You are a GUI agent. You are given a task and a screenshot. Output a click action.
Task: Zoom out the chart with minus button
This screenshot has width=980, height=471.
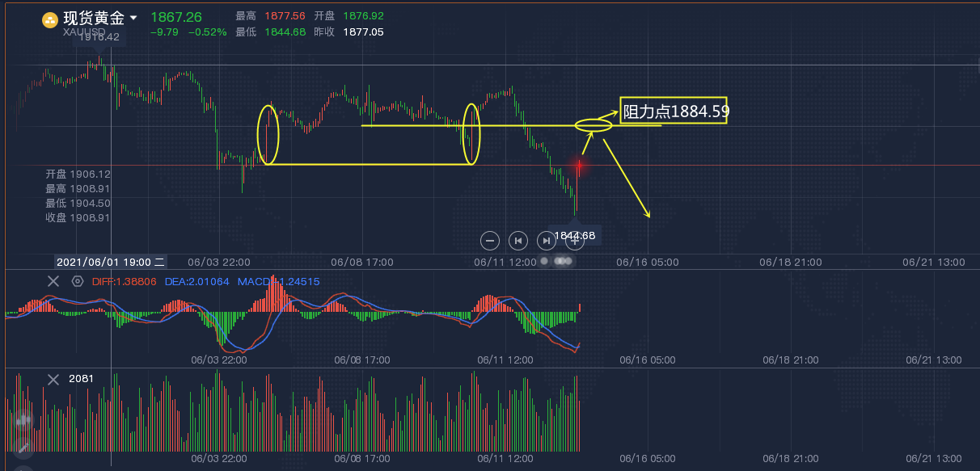tap(489, 240)
